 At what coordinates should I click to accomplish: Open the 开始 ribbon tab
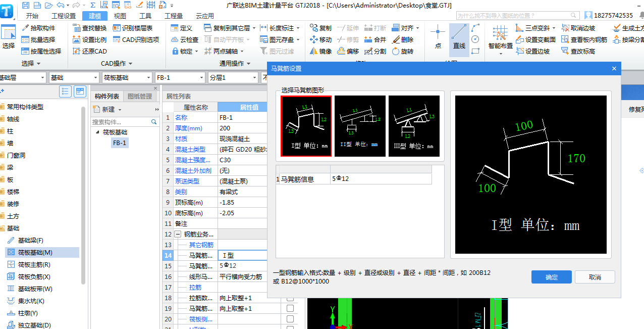click(x=32, y=16)
